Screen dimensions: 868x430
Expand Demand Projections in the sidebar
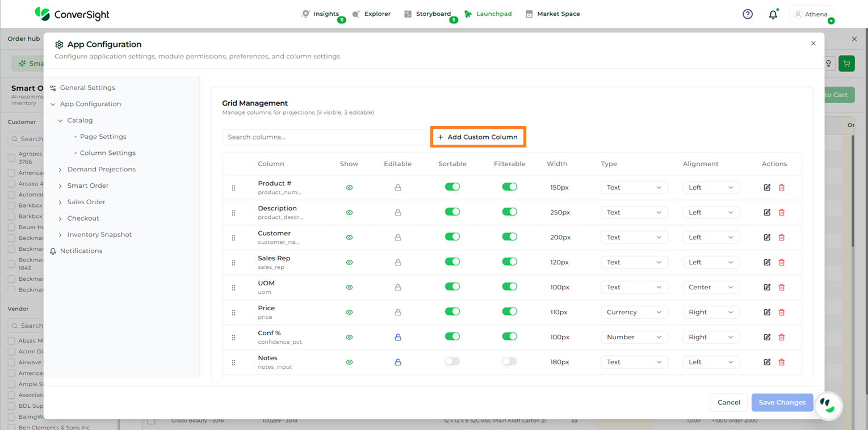pyautogui.click(x=101, y=169)
